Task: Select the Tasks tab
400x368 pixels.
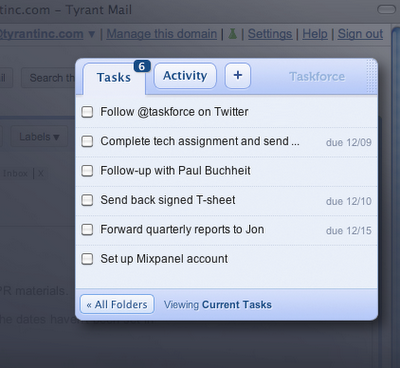Action: [x=114, y=77]
